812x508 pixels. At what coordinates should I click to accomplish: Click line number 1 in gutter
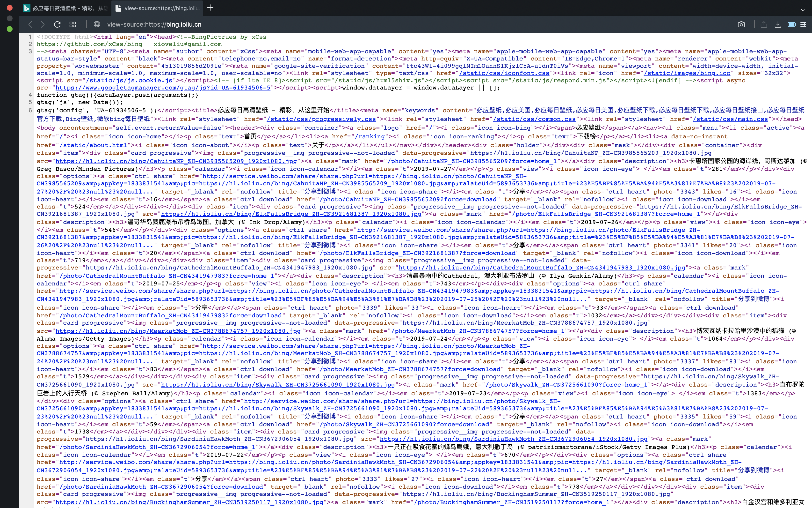coord(30,37)
